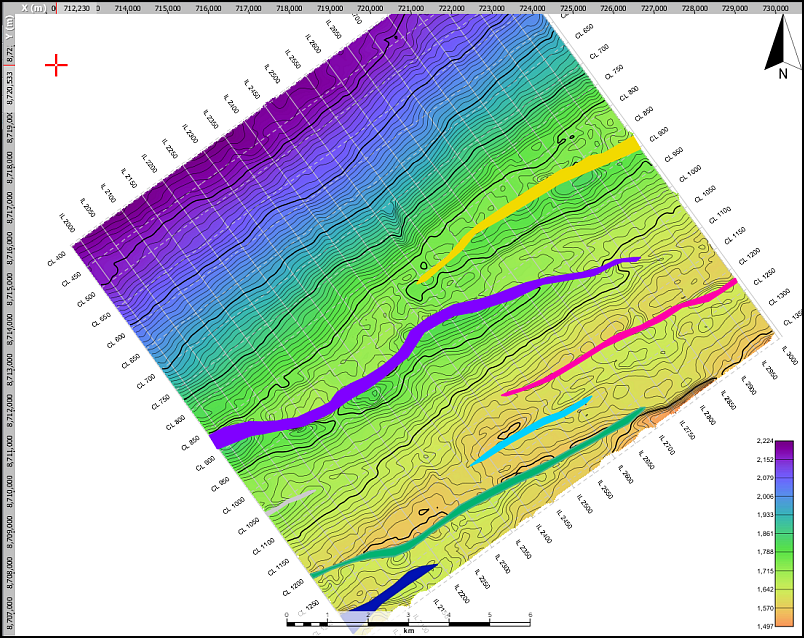This screenshot has width=804, height=638.
Task: Click the CL 600 crossline label
Action: pyautogui.click(x=116, y=341)
